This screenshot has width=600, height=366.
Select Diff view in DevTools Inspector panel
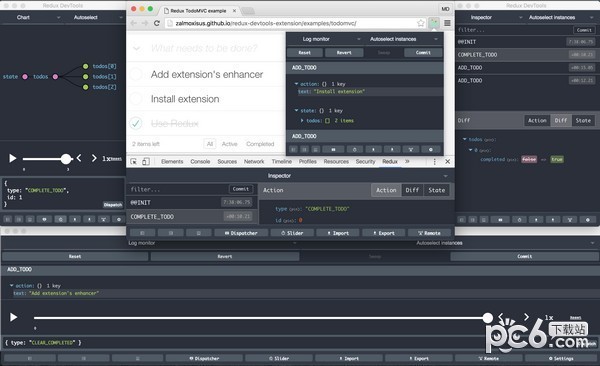[412, 190]
